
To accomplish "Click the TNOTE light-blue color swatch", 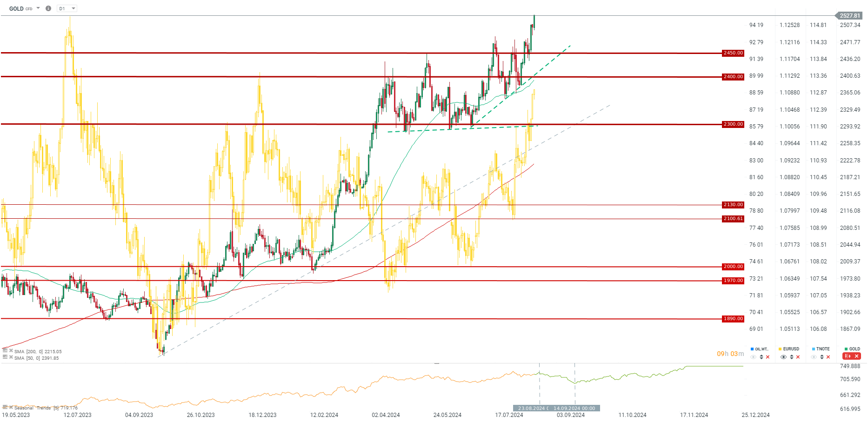I will coord(814,349).
